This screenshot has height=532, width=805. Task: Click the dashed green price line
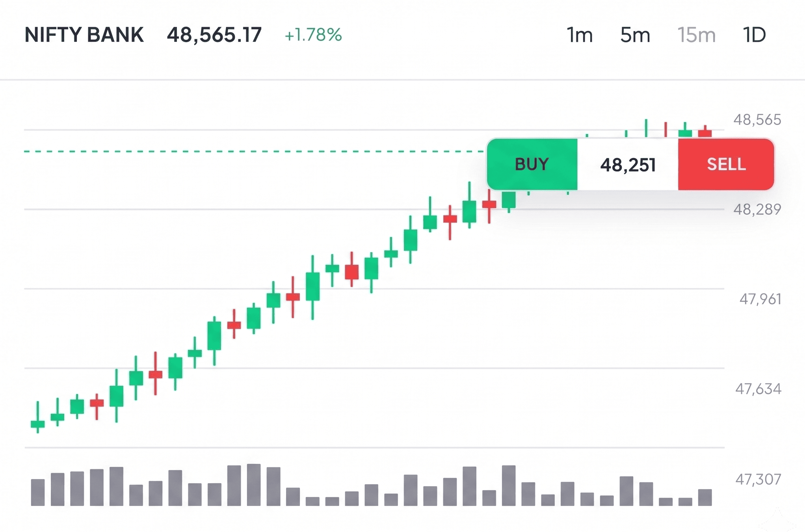point(254,151)
